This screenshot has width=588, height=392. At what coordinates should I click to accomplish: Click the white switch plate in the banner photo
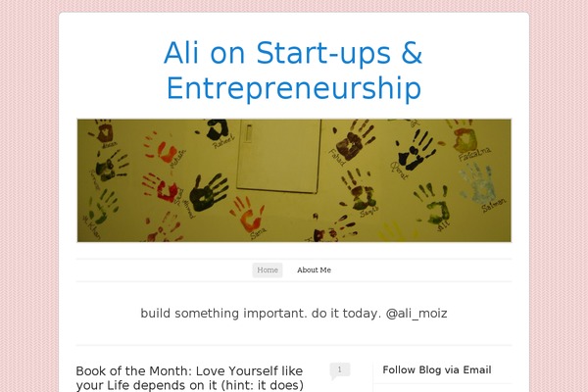point(279,155)
